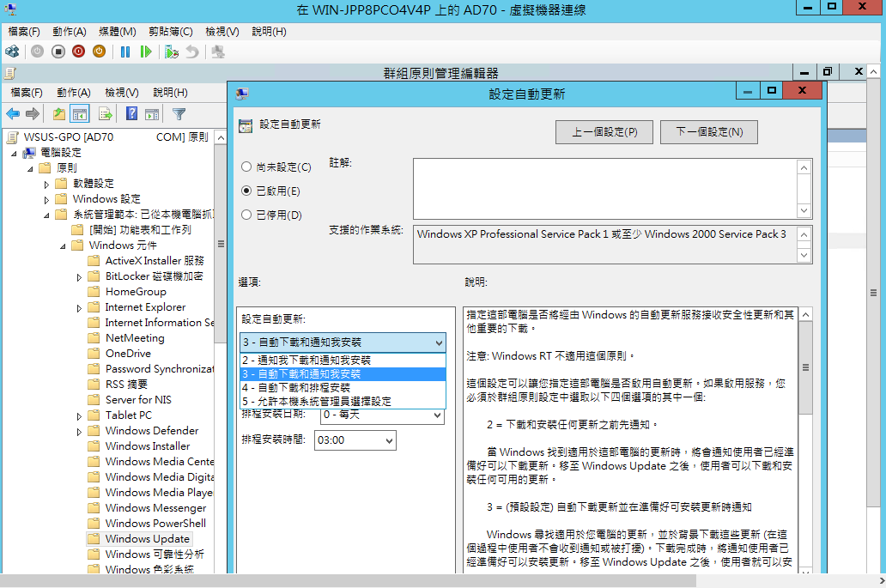Choose '4 - 自動下載和排程安裝' option
Image resolution: width=886 pixels, height=588 pixels.
[x=343, y=387]
